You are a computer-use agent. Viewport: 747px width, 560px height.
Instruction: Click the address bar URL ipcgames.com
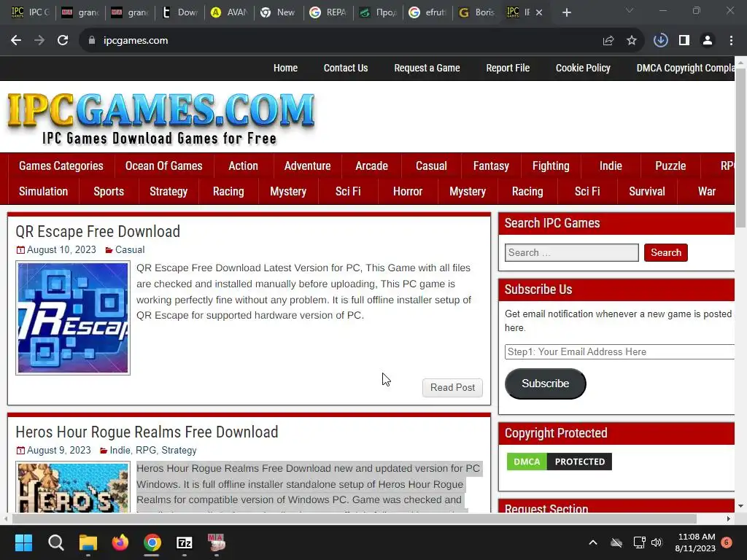pos(136,41)
